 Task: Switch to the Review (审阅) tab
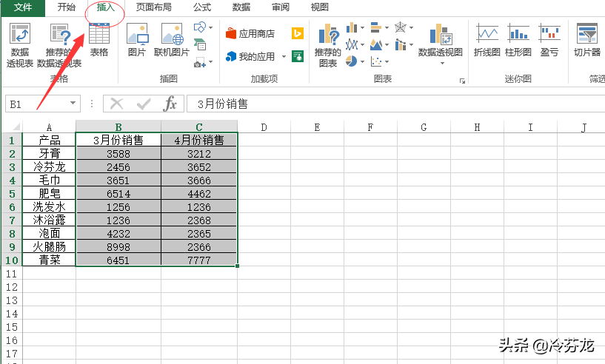tap(281, 7)
